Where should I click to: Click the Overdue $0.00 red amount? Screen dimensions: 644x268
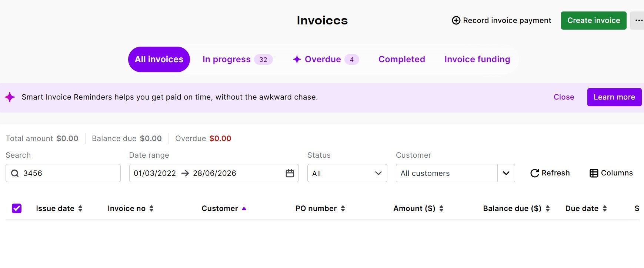point(220,138)
